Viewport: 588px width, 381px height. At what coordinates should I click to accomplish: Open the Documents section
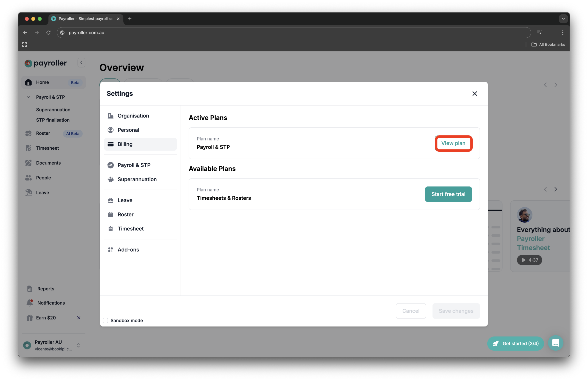(48, 163)
